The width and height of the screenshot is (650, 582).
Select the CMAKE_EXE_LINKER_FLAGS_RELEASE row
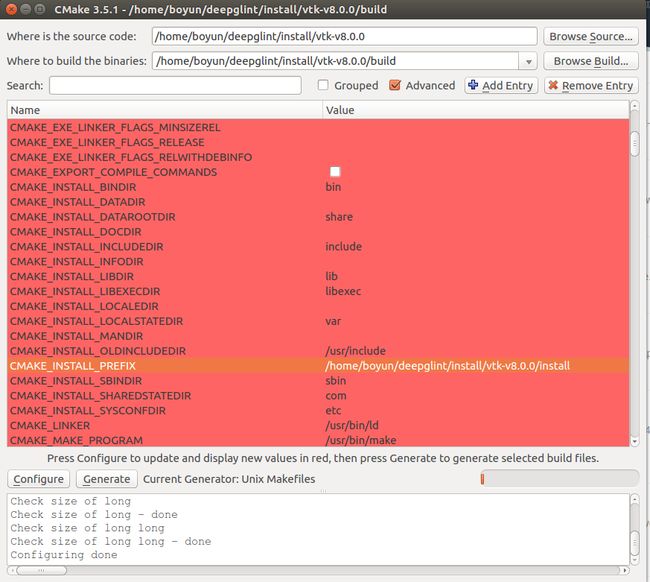pyautogui.click(x=318, y=142)
